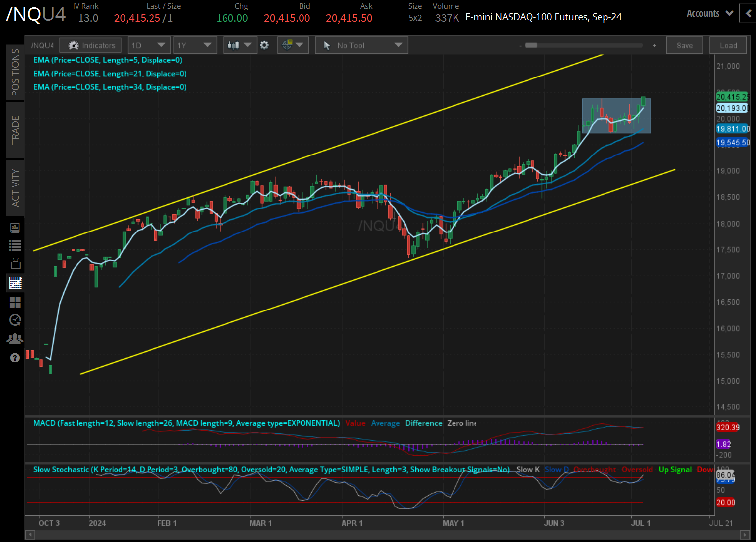Click the Save chart button
The image size is (756, 542).
click(x=684, y=45)
